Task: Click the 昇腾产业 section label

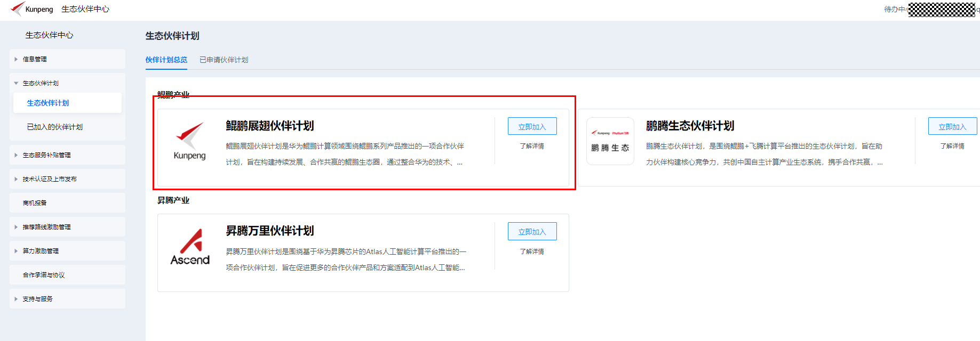Action: coord(173,200)
